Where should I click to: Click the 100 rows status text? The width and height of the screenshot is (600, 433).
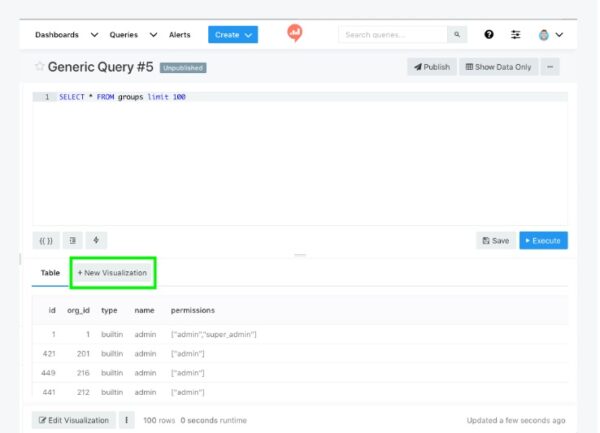(x=159, y=420)
